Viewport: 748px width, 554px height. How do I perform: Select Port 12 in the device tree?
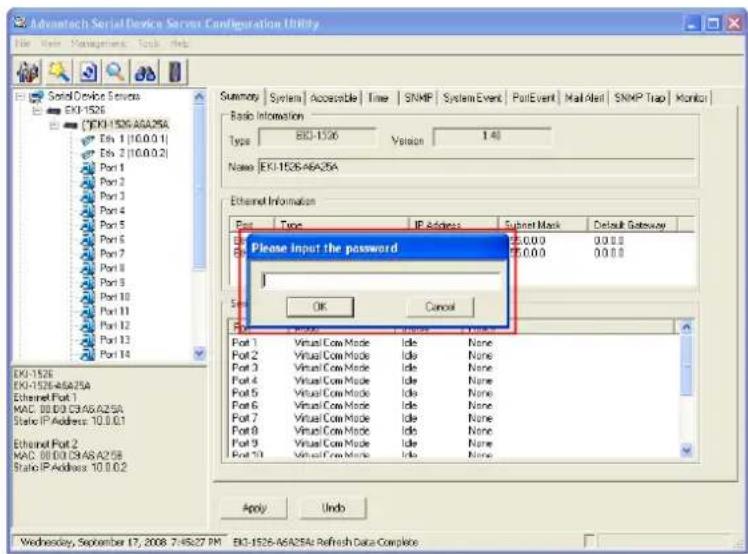[115, 325]
